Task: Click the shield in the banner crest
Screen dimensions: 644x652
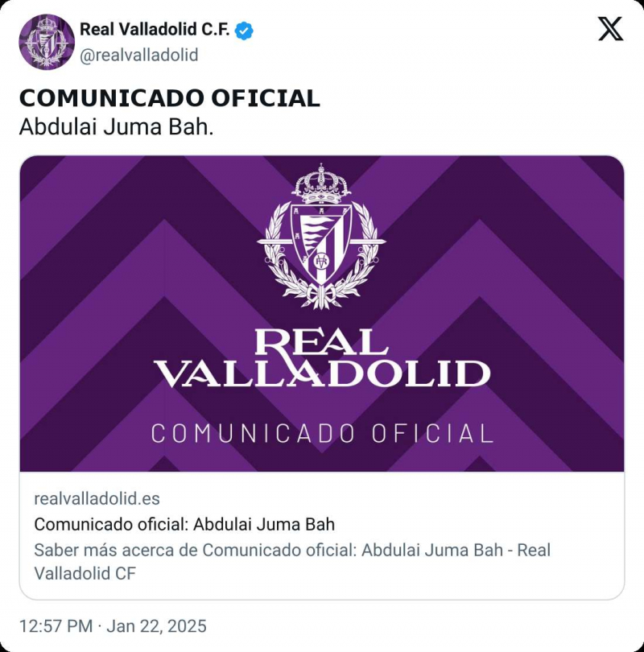Action: point(321,241)
